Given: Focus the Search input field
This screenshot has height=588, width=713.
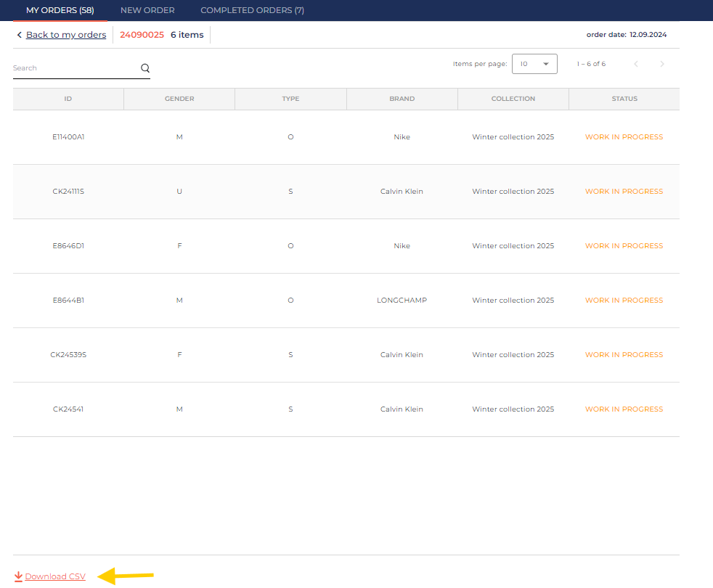Looking at the screenshot, I should (x=73, y=68).
